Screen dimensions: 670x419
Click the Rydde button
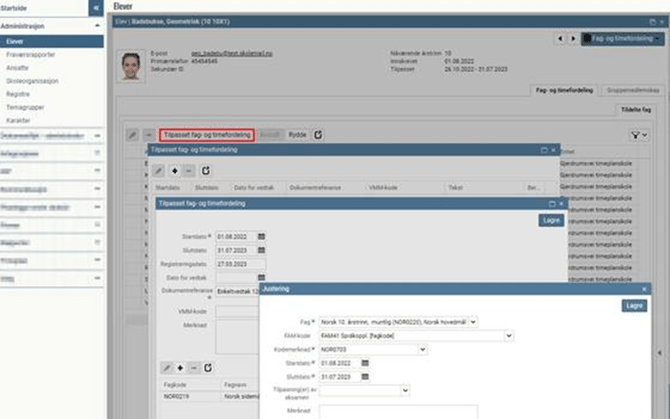[298, 133]
